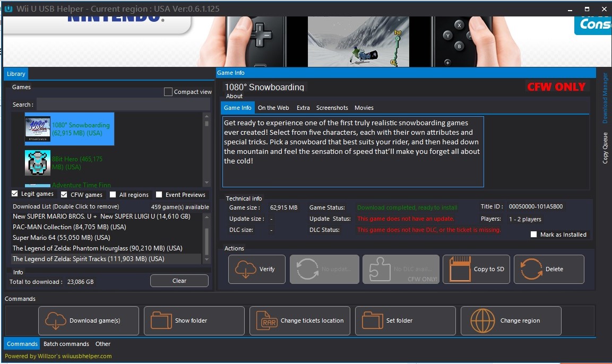Open the Game Info tab
This screenshot has height=364, width=612.
[x=237, y=108]
